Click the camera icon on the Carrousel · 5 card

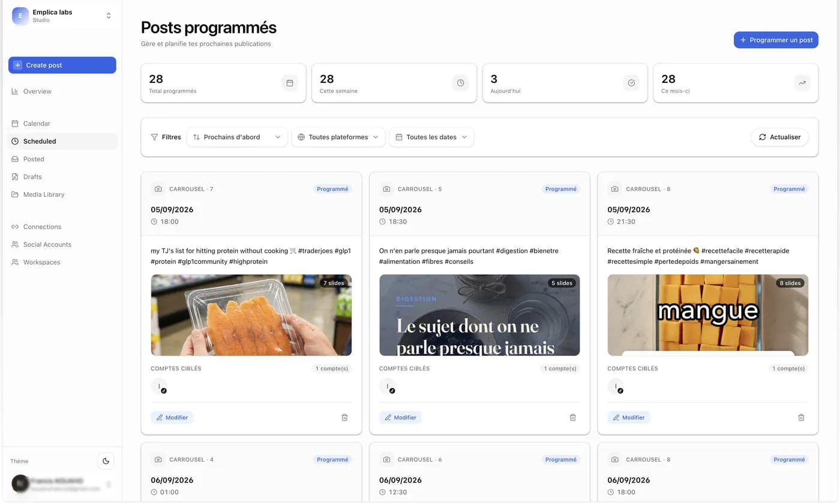coord(386,189)
